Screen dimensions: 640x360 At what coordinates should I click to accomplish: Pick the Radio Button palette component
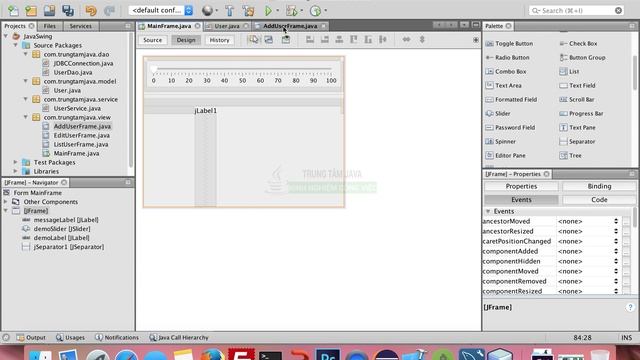pyautogui.click(x=507, y=58)
